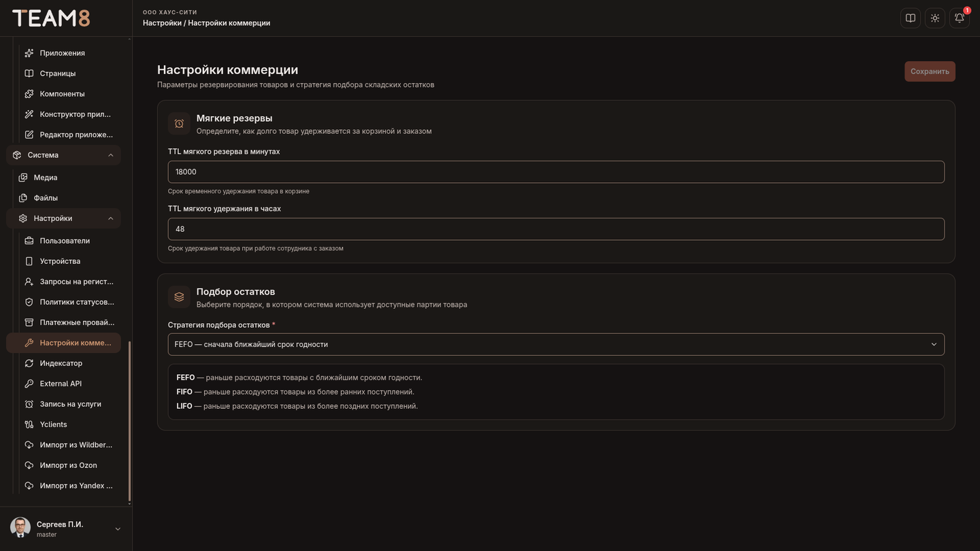
Task: Click the soft reserve TTL minutes field
Action: click(556, 172)
